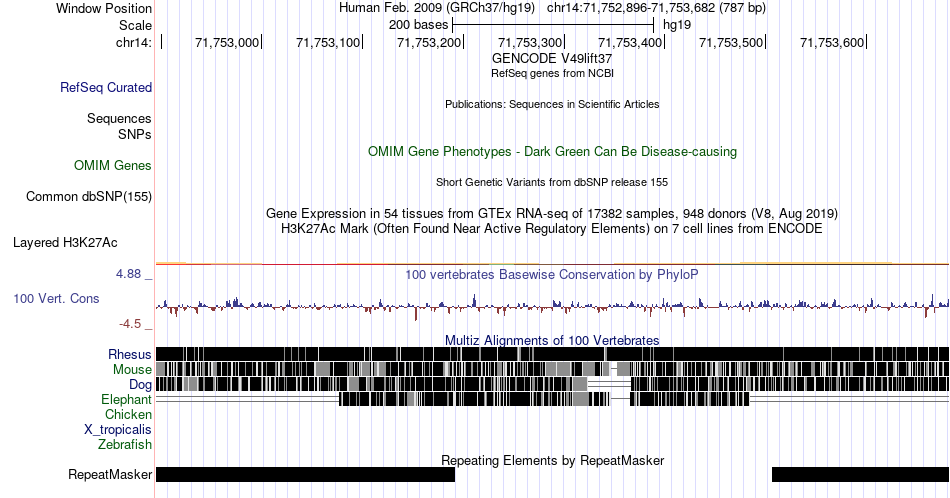Click Publications: Sequences in Scientific Articles title
The height and width of the screenshot is (498, 950).
[x=552, y=104]
